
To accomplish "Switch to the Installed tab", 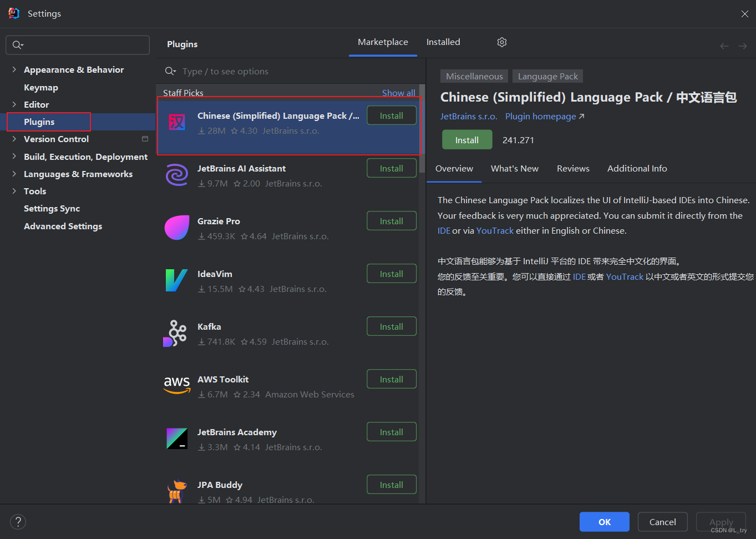I will 443,42.
